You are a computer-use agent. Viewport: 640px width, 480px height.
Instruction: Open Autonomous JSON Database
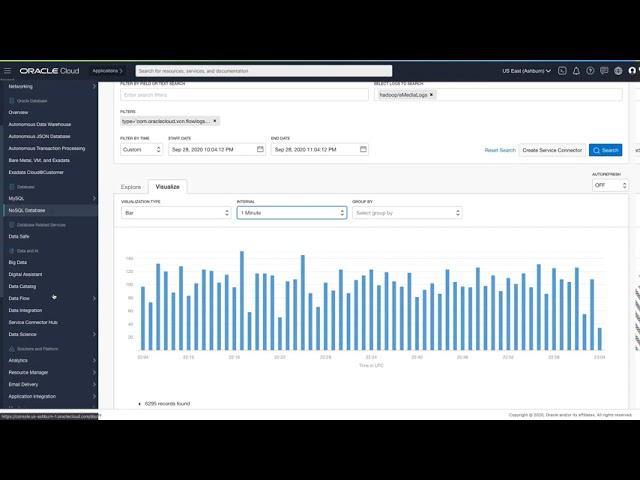(39, 136)
